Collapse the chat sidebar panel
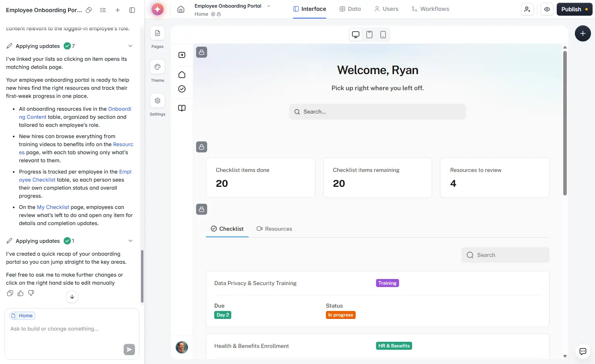This screenshot has height=364, width=595. pos(132,10)
